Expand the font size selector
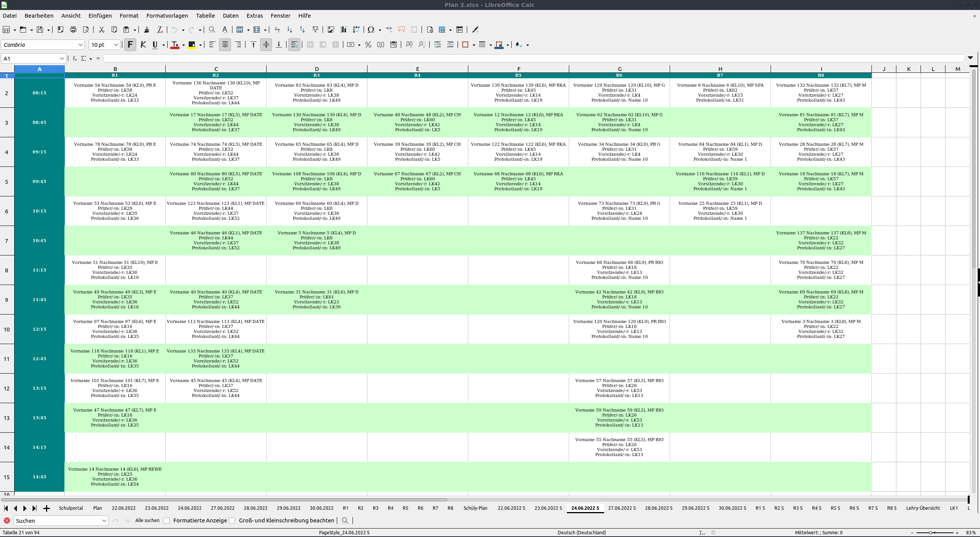Image resolution: width=980 pixels, height=537 pixels. point(116,45)
